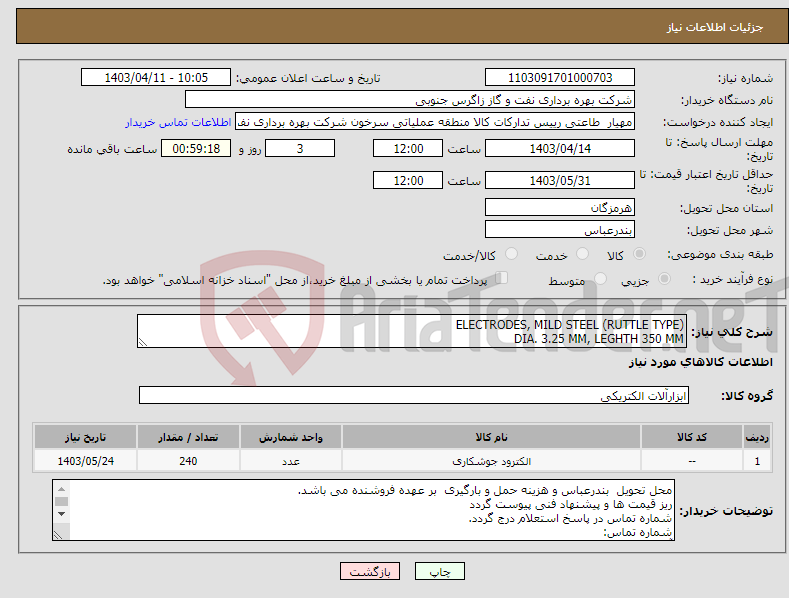
Task: Open اطلاعات تماس خریدار link
Action: point(178,122)
